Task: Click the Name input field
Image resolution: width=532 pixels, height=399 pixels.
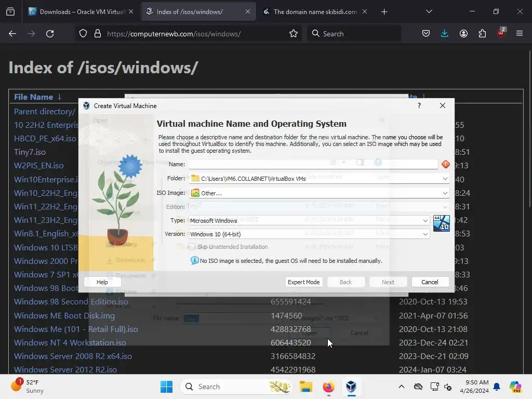Action: (313, 164)
